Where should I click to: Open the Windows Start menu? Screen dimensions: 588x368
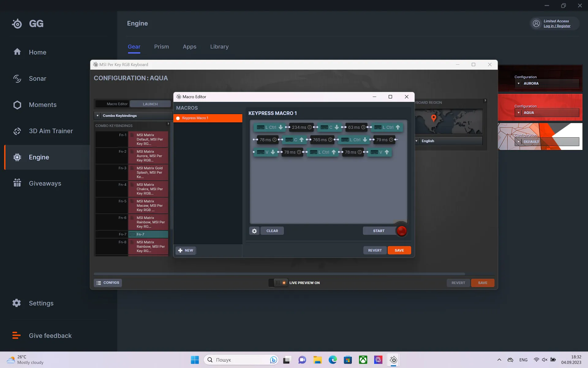195,360
